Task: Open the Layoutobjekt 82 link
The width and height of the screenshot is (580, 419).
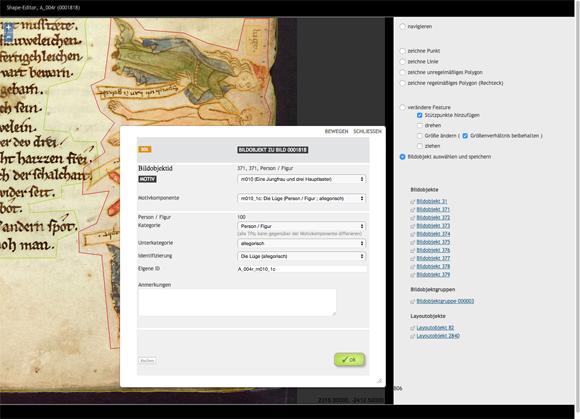Action: 435,328
